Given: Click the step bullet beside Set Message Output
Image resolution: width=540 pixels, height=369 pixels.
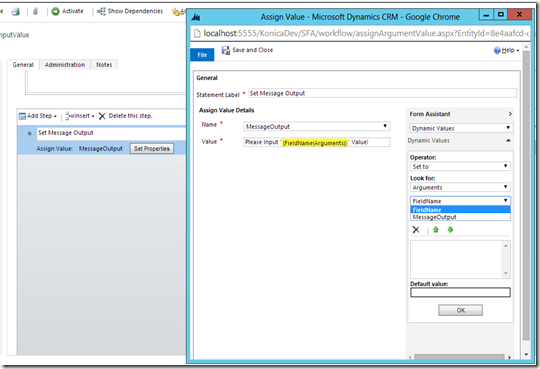Looking at the screenshot, I should (x=30, y=133).
